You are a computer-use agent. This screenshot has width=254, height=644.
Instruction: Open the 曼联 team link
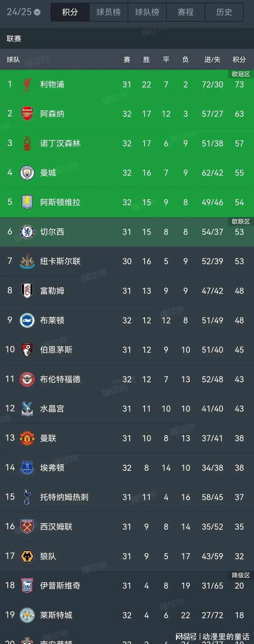click(48, 438)
